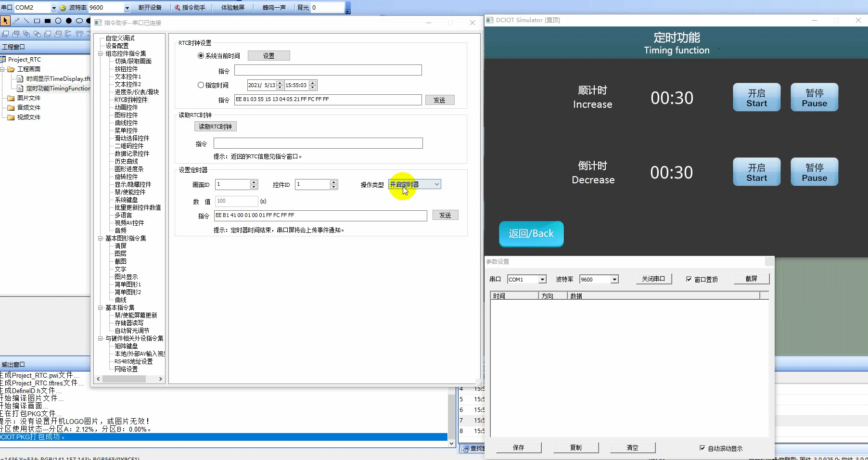Open the 指令助手 command assistant tool
868x460 pixels.
[190, 7]
